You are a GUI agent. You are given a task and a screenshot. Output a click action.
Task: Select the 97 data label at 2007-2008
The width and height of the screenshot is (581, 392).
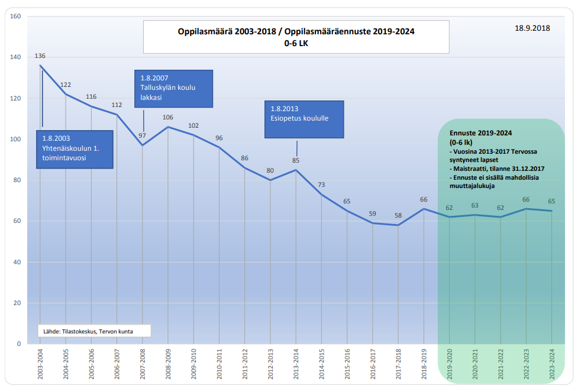pyautogui.click(x=142, y=136)
